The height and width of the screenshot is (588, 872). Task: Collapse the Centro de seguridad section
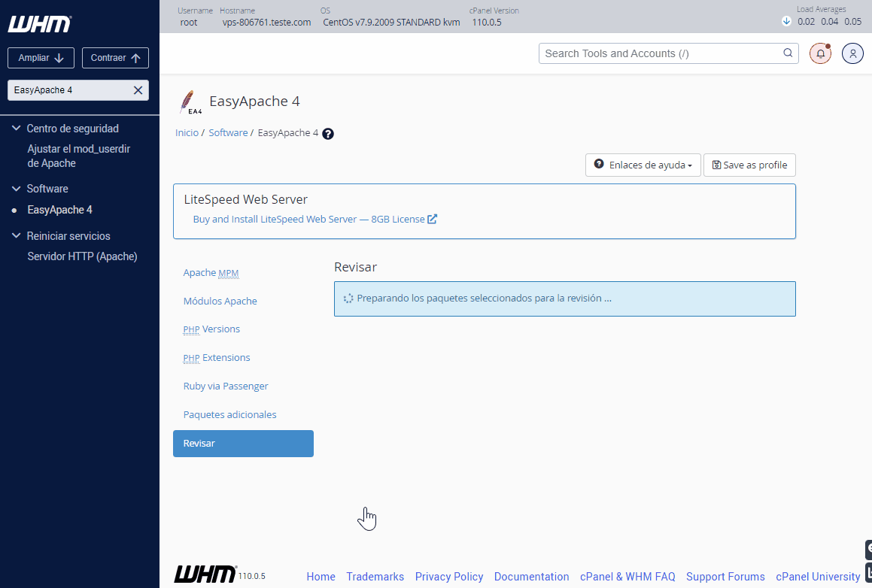click(16, 129)
